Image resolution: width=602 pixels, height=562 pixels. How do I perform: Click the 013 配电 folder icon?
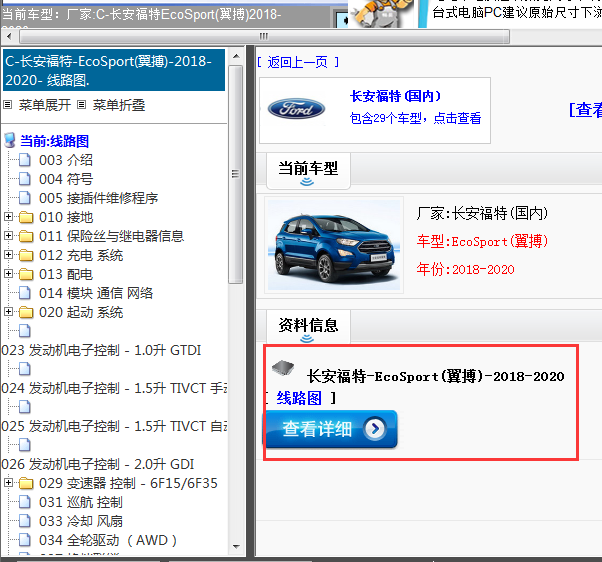tap(26, 274)
